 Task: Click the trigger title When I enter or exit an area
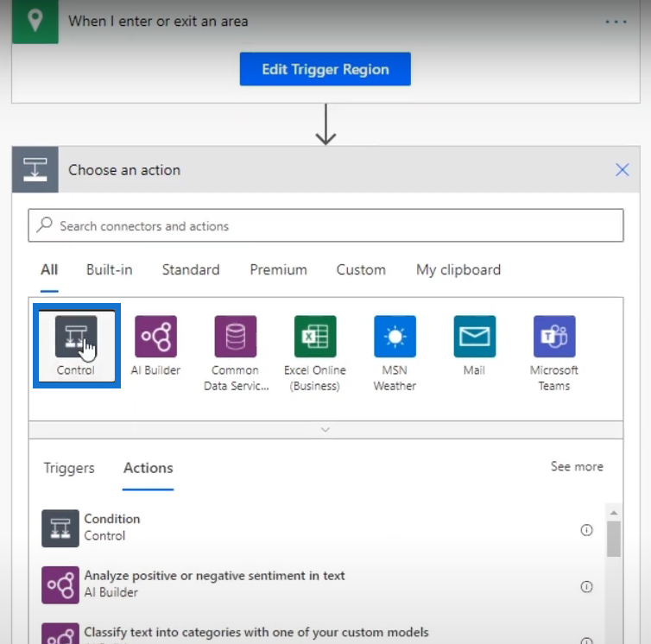tap(158, 22)
